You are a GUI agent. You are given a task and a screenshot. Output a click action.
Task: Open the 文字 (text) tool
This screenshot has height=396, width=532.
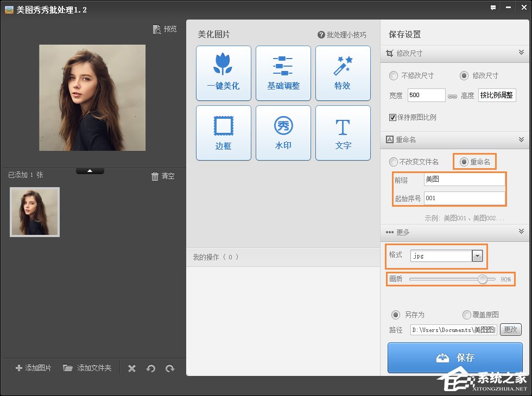pos(343,133)
